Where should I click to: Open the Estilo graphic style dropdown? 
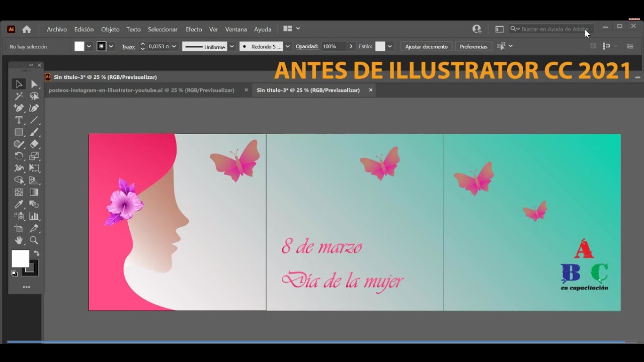point(390,46)
